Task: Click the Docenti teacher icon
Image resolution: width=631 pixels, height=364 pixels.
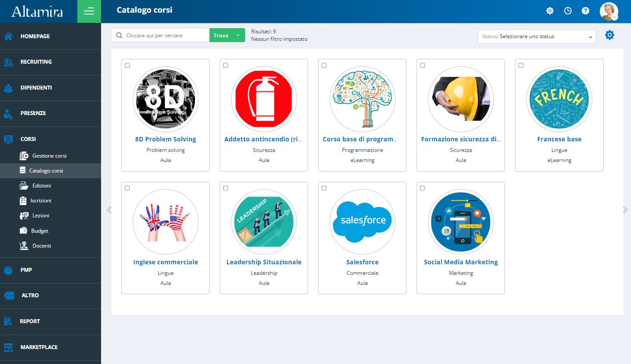Action: point(24,246)
